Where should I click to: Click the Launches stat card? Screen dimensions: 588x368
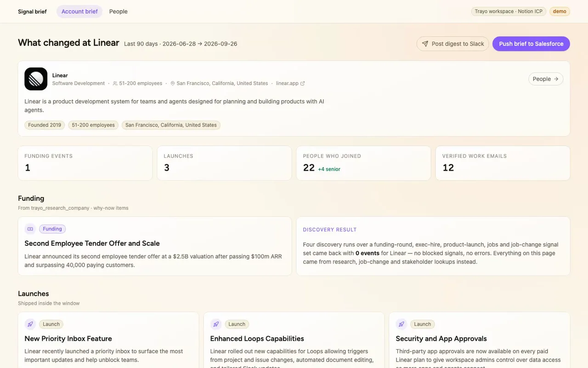tap(224, 163)
